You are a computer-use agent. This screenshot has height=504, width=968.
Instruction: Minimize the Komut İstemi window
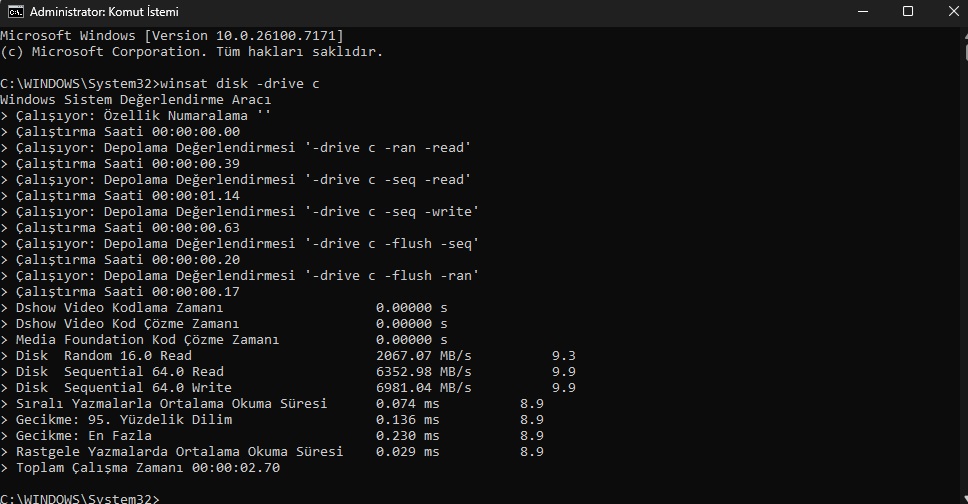(x=863, y=12)
